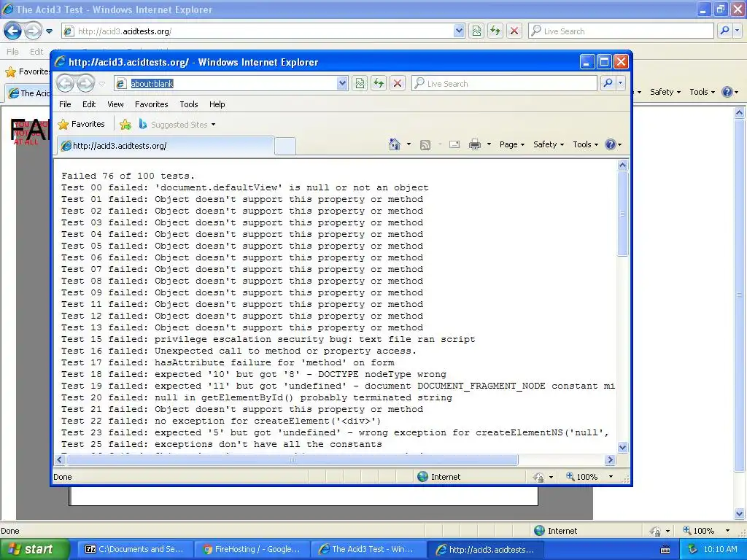
Task: Click New Tab button in popup window
Action: tap(285, 146)
